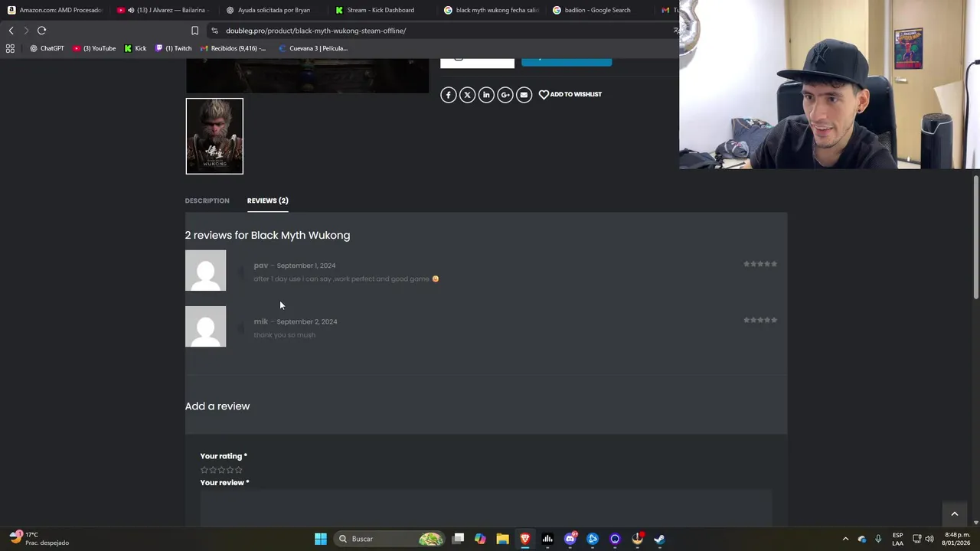Show hidden system tray icons
Viewport: 980px width, 551px height.
click(x=845, y=539)
